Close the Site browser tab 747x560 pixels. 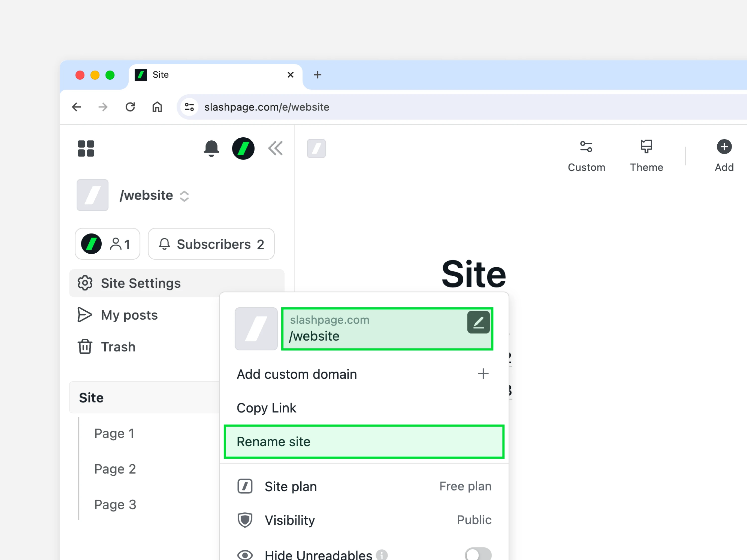click(290, 75)
